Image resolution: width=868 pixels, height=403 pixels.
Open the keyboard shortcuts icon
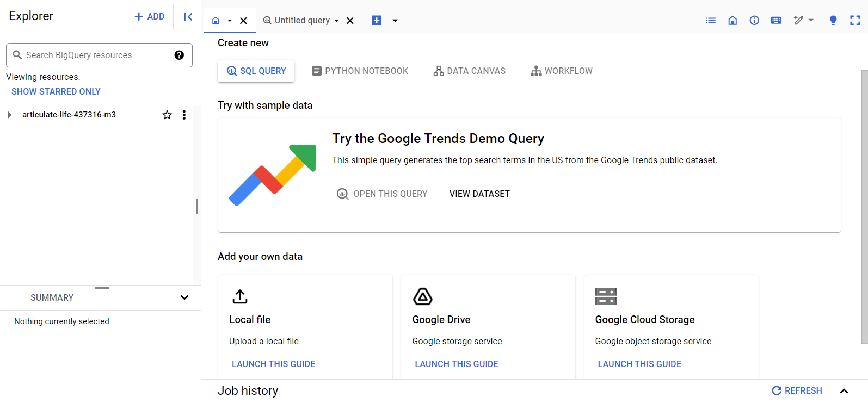point(776,20)
